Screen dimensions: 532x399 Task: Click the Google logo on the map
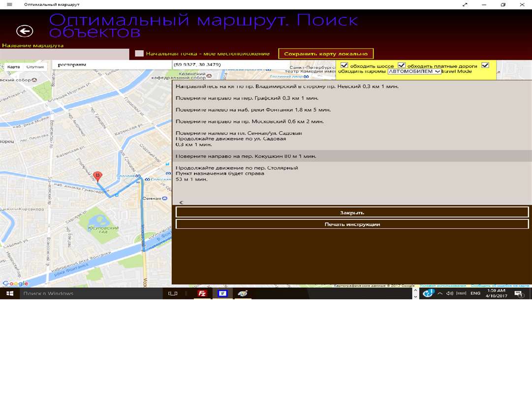[15, 283]
